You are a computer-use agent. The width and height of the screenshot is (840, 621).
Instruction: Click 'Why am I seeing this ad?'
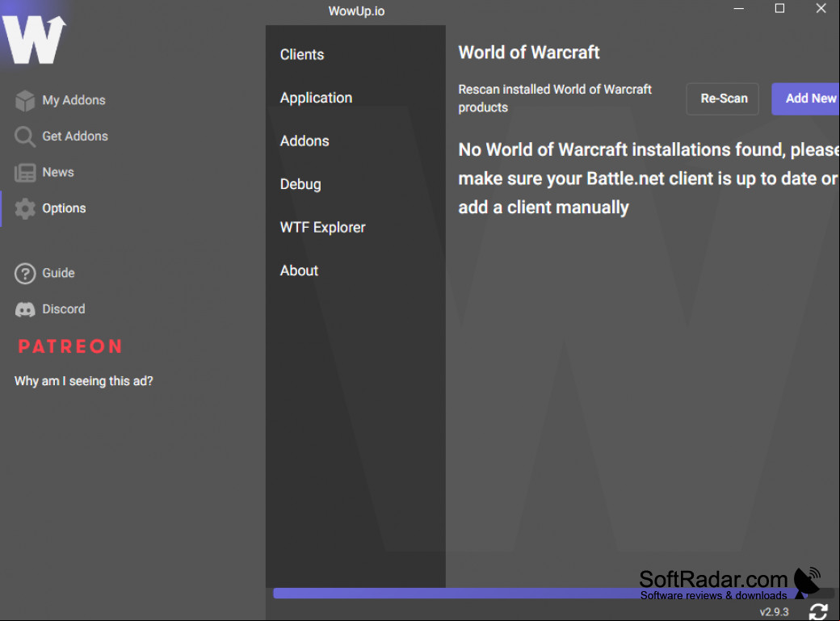[83, 381]
